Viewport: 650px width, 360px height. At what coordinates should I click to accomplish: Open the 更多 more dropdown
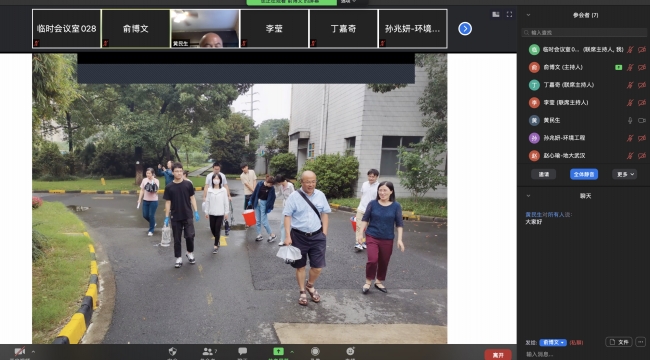coord(625,174)
